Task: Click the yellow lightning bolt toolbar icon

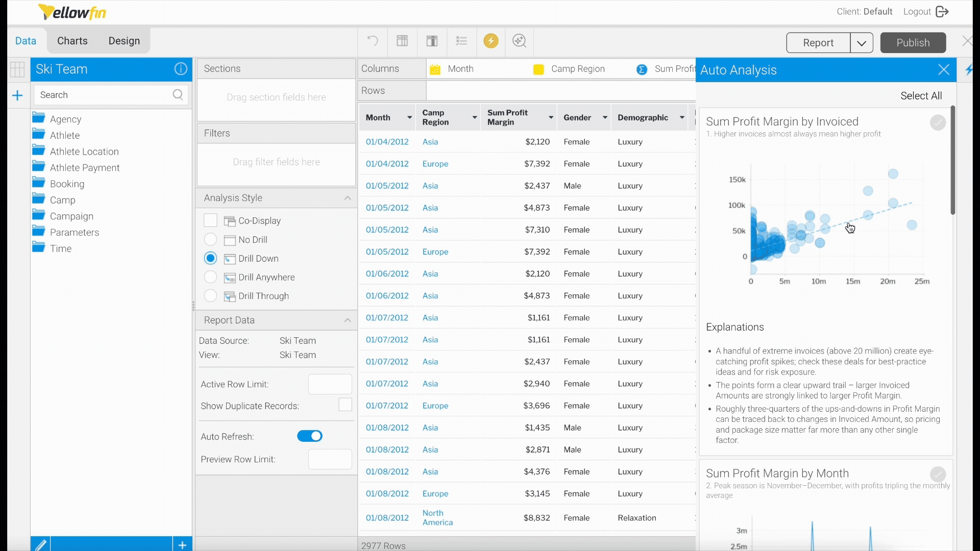Action: [x=491, y=41]
